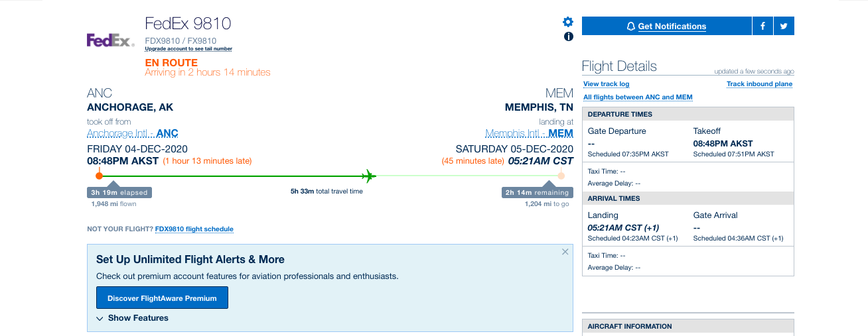Viewport: 868px width, 336px height.
Task: Open Memphis Intl MEM airport link
Action: coord(529,133)
